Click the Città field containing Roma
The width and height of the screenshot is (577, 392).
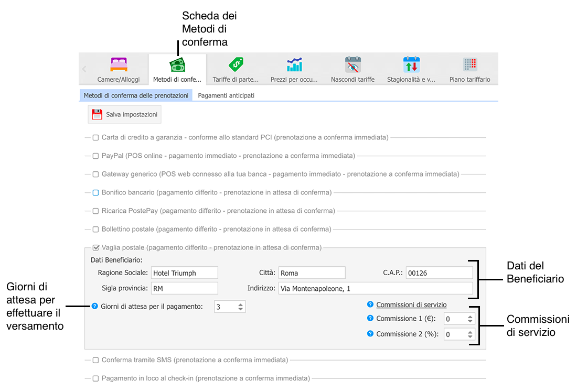coord(312,273)
